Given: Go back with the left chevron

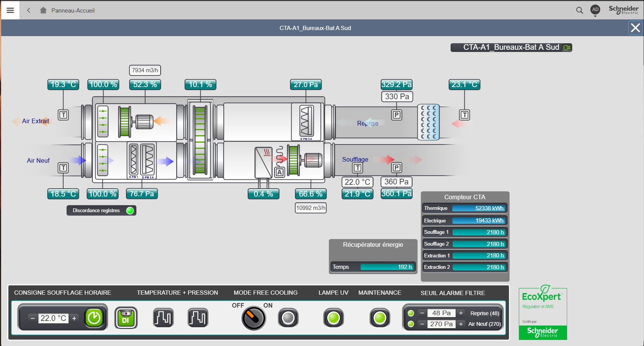Looking at the screenshot, I should (x=29, y=10).
